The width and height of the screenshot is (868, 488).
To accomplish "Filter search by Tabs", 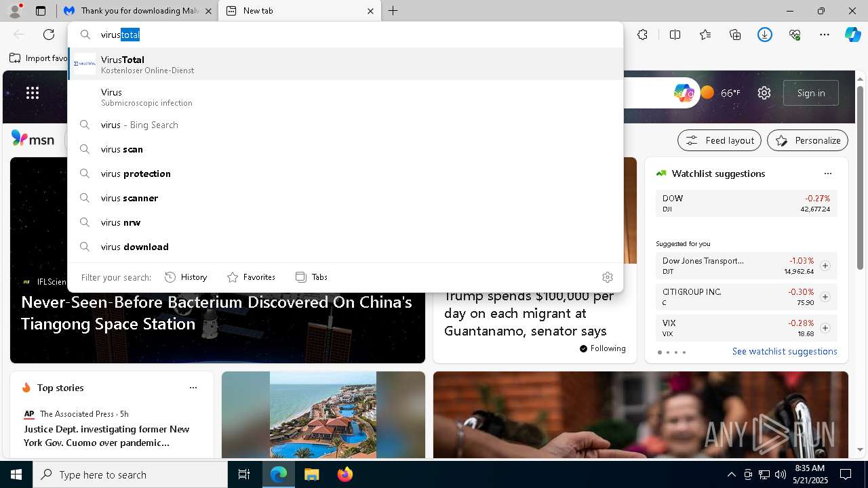I will tap(311, 277).
